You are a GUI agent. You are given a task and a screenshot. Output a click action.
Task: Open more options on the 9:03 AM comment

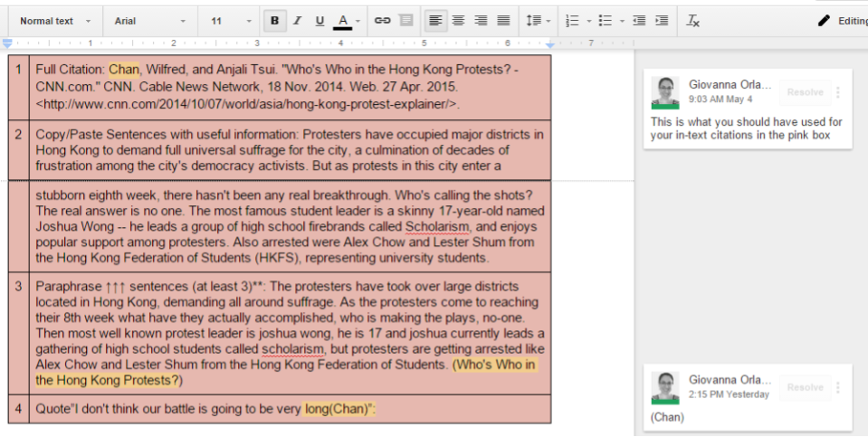[x=838, y=92]
